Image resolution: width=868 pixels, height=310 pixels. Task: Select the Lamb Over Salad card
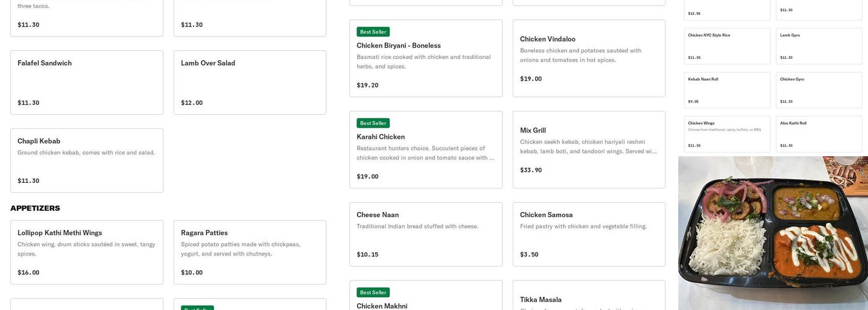click(x=250, y=82)
